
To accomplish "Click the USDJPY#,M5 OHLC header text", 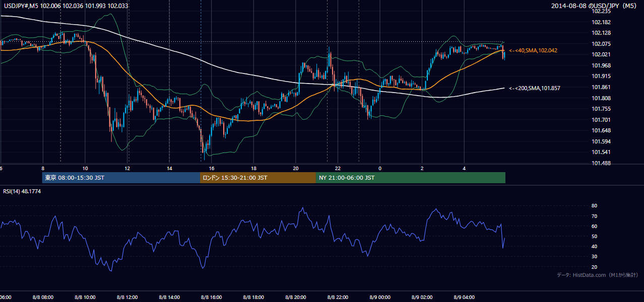I will click(x=66, y=6).
